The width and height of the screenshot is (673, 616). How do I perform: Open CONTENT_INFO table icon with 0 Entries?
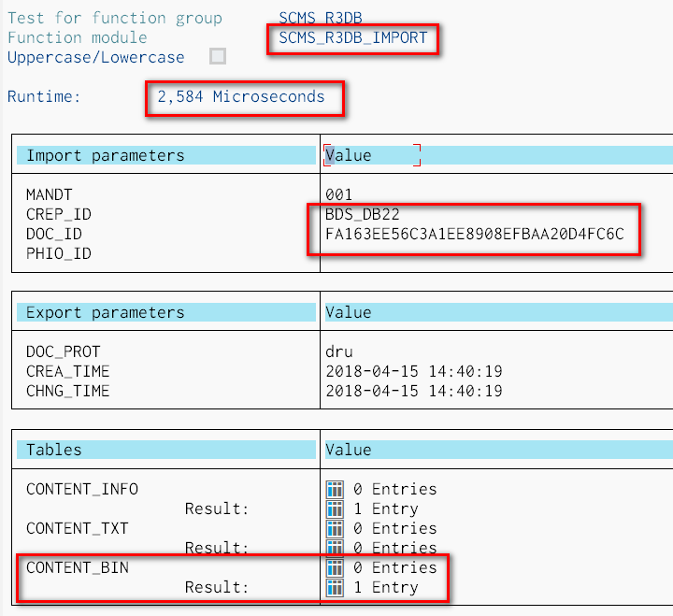coord(335,490)
